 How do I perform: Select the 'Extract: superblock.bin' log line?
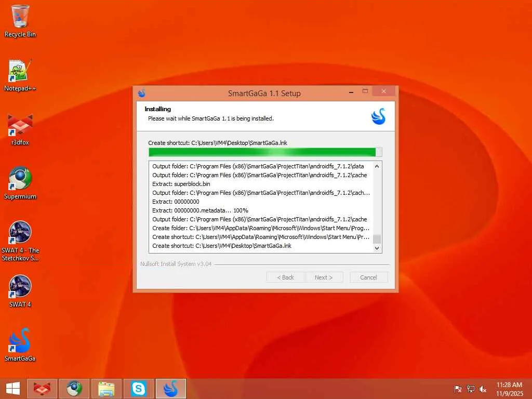tap(181, 184)
